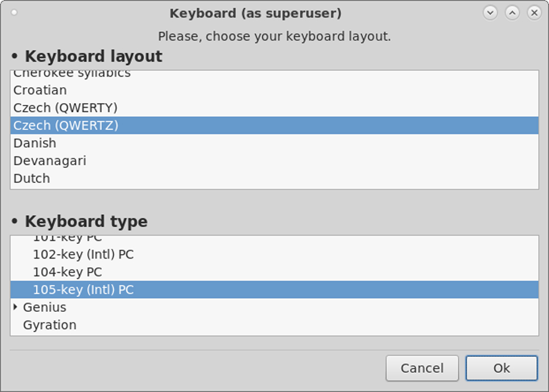Select Cherokee syllabics layout
Image resolution: width=549 pixels, height=392 pixels.
point(72,74)
